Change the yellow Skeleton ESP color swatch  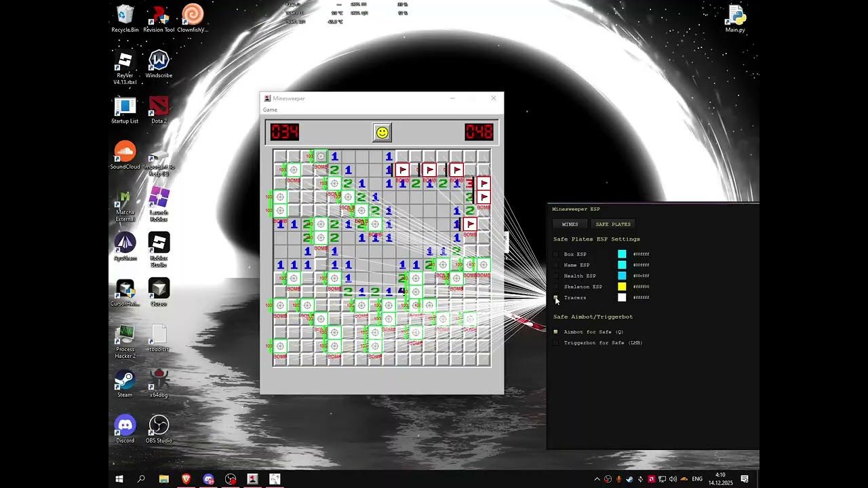(622, 287)
